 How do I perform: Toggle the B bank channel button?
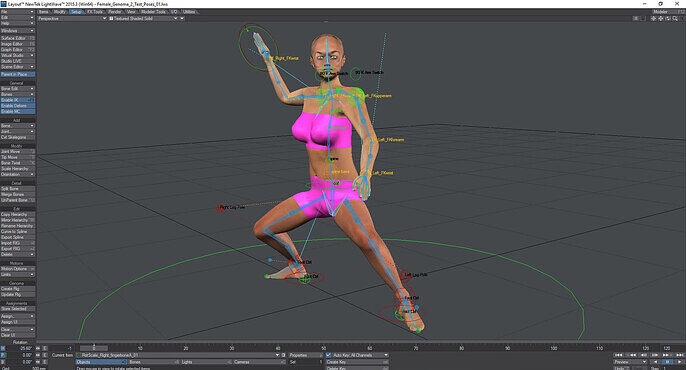pos(3,362)
